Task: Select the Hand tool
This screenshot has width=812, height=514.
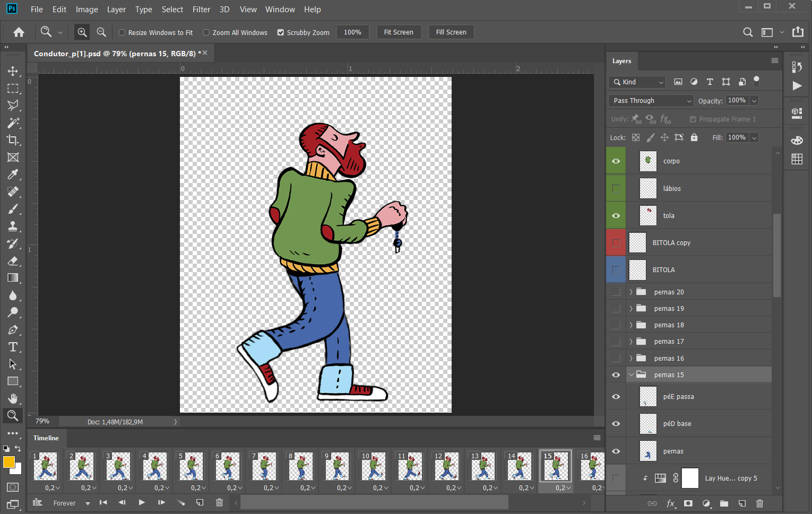Action: 13,398
